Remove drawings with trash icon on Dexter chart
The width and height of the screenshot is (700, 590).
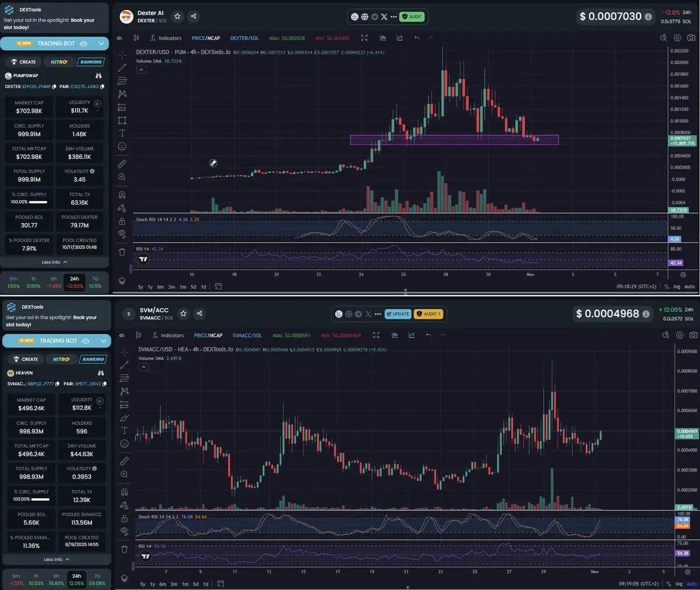(122, 252)
